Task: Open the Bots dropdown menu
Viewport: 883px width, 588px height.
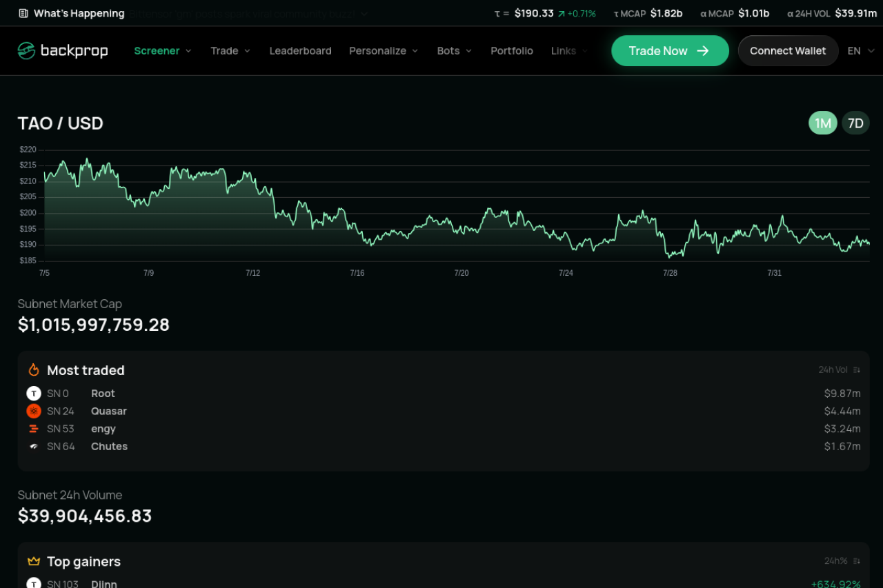Action: [x=455, y=51]
